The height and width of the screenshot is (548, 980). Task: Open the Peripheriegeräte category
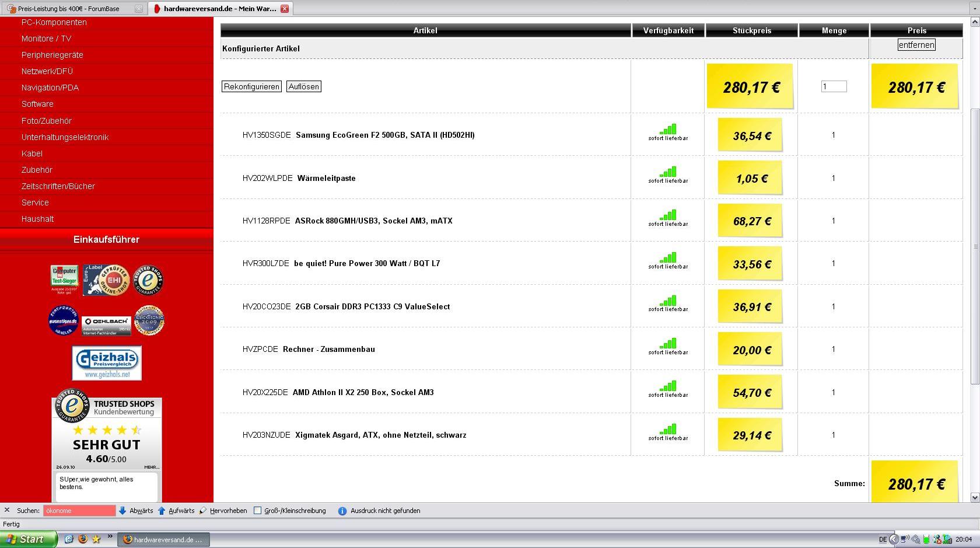tap(52, 55)
